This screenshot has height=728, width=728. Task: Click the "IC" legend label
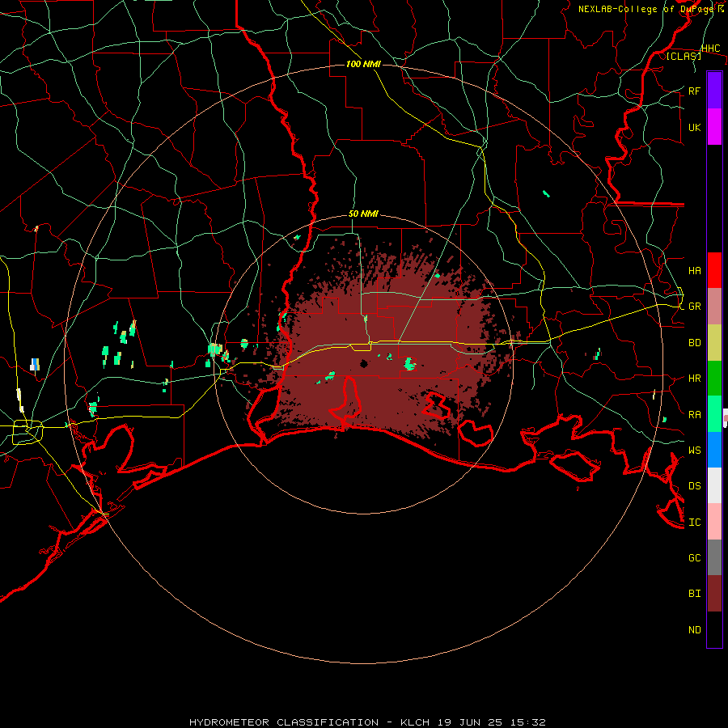point(695,523)
